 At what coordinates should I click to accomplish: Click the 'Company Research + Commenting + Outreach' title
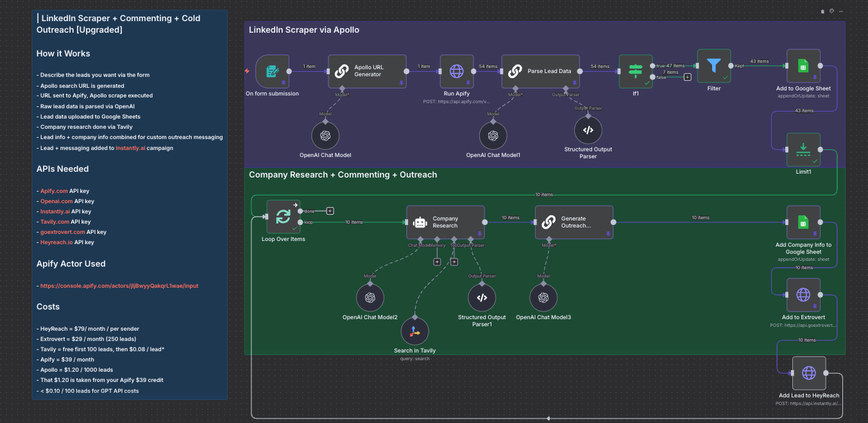343,174
